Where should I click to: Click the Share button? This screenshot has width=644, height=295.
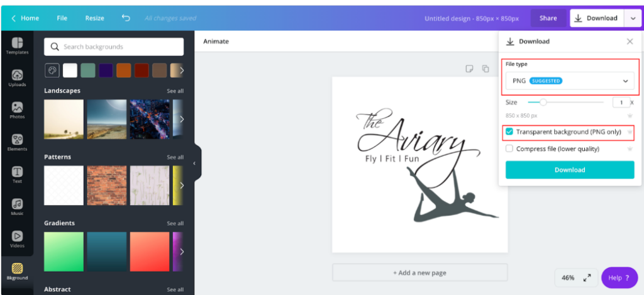(548, 18)
